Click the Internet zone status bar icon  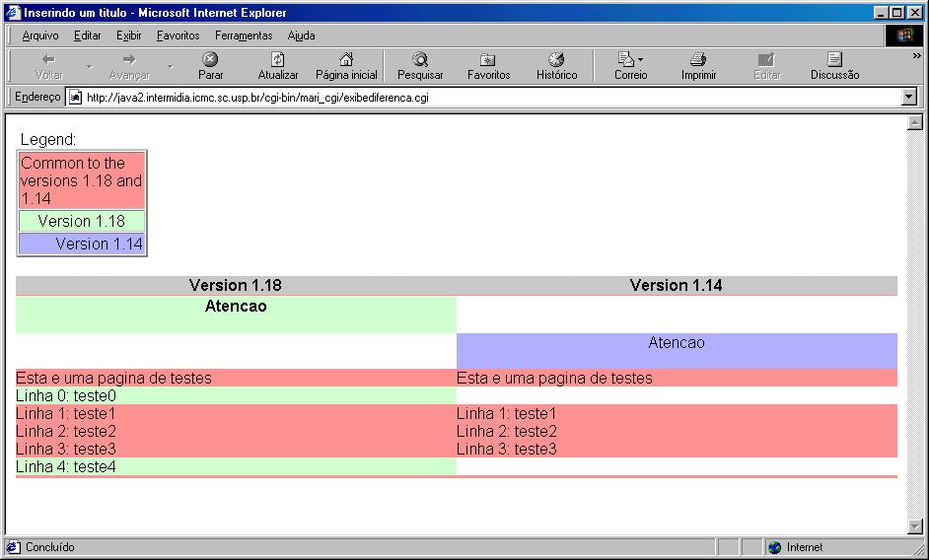click(x=775, y=547)
